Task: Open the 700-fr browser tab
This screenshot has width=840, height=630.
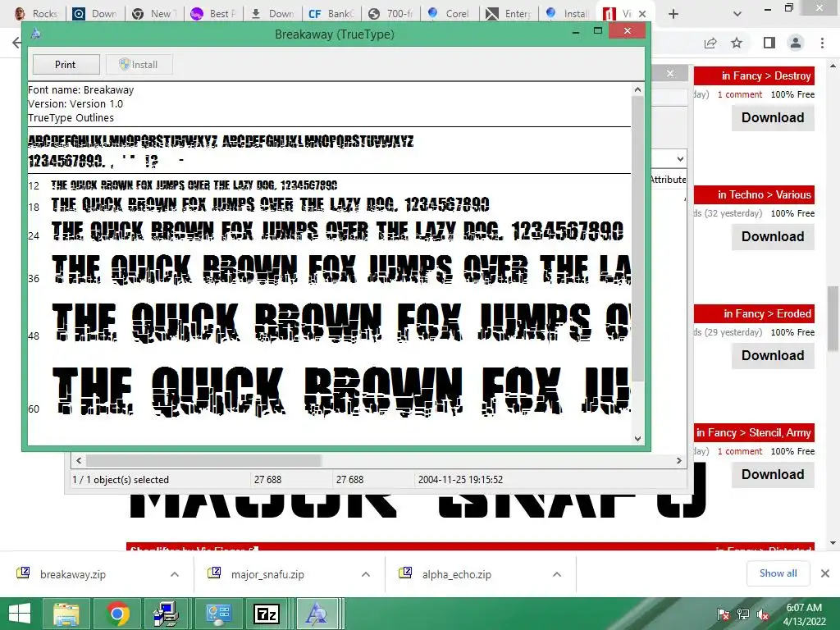Action: pyautogui.click(x=391, y=13)
